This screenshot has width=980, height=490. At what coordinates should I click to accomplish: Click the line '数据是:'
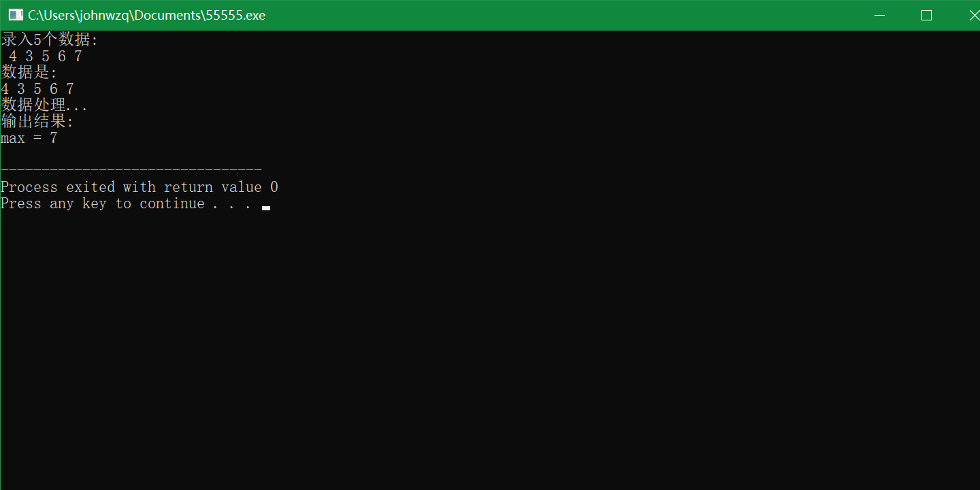[x=29, y=71]
